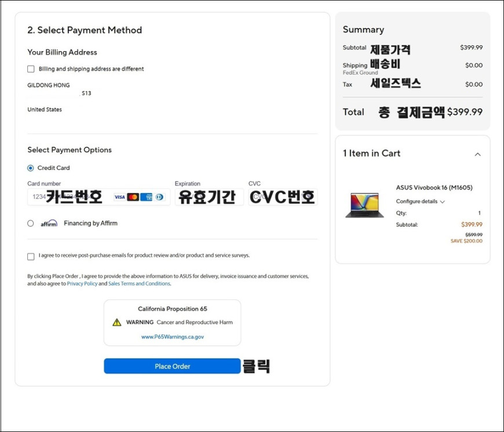The width and height of the screenshot is (504, 432).
Task: Click the California Proposition 65 heading
Action: click(x=173, y=309)
